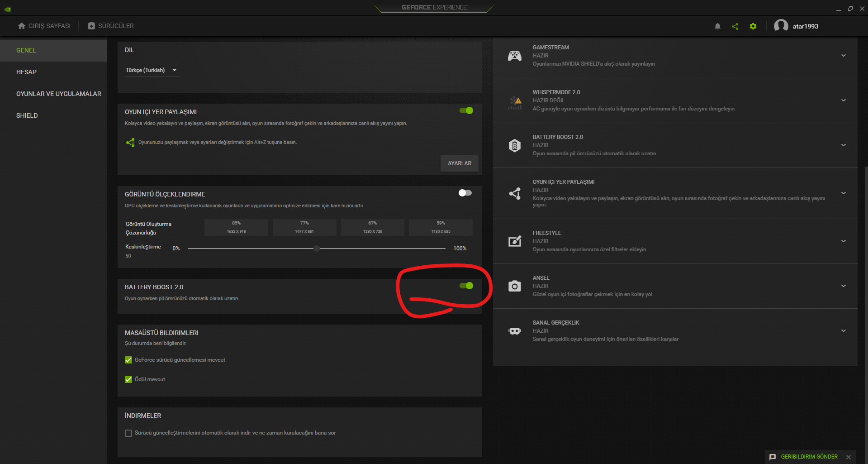Open notifications bell icon
The height and width of the screenshot is (464, 868).
[x=717, y=26]
